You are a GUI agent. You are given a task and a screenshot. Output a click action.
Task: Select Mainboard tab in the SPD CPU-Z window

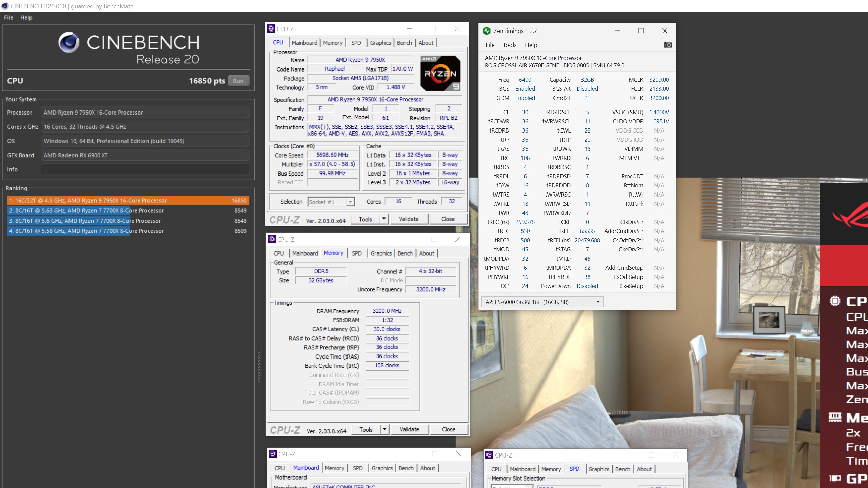tap(522, 469)
